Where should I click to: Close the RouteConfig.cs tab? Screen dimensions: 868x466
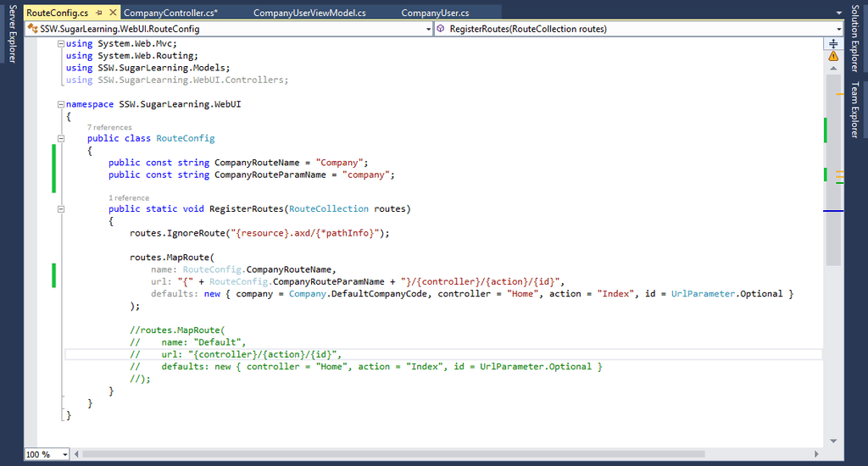coord(112,14)
